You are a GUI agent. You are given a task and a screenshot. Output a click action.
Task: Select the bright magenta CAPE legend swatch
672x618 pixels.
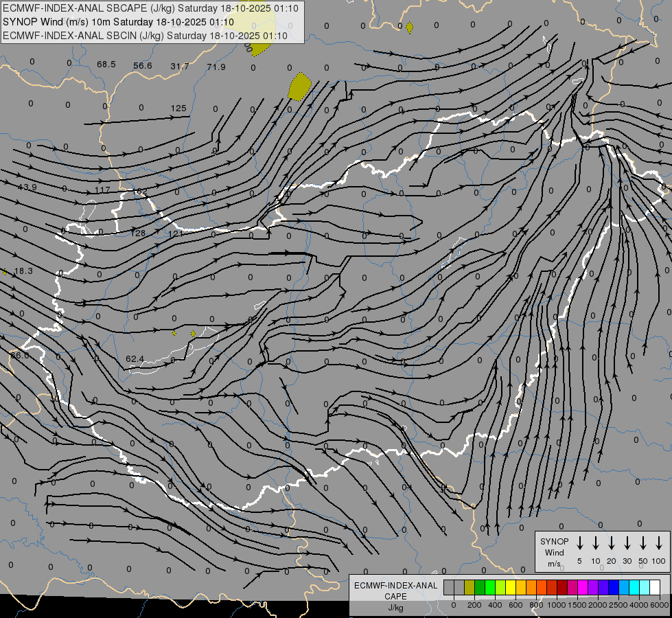(583, 587)
